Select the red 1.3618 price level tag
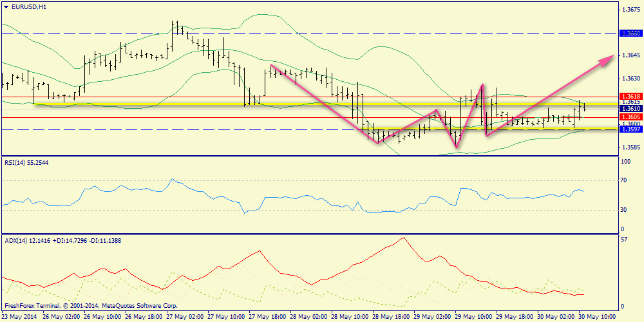This screenshot has height=322, width=644. click(x=630, y=96)
